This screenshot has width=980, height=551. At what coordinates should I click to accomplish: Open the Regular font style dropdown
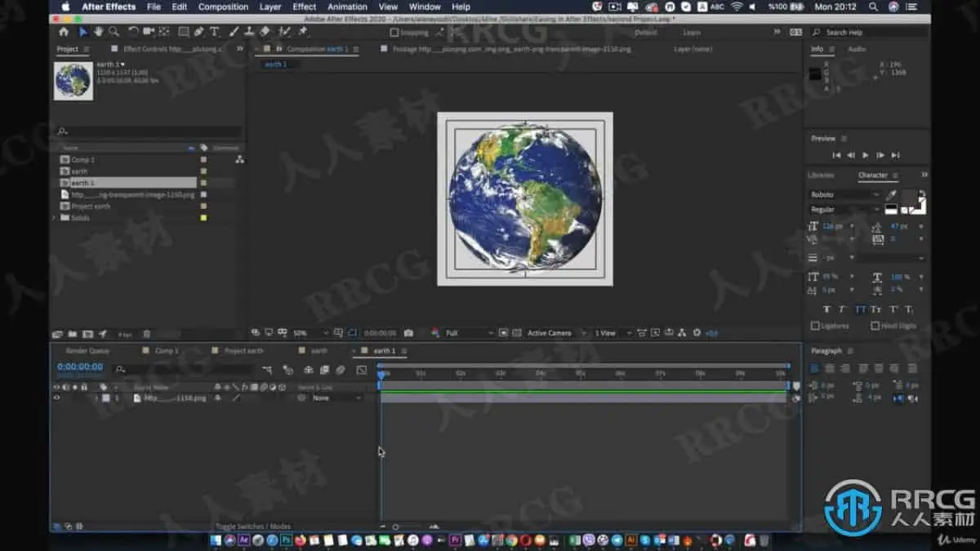click(x=845, y=210)
